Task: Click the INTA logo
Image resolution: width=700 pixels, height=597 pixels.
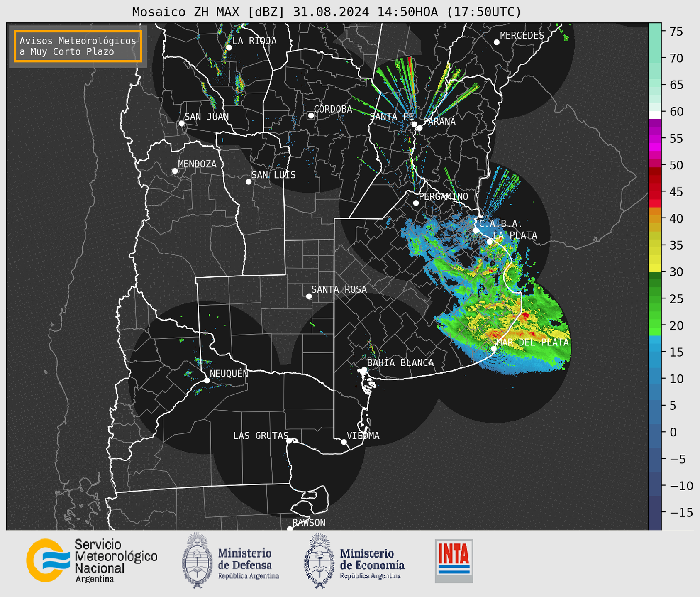Action: 454,561
